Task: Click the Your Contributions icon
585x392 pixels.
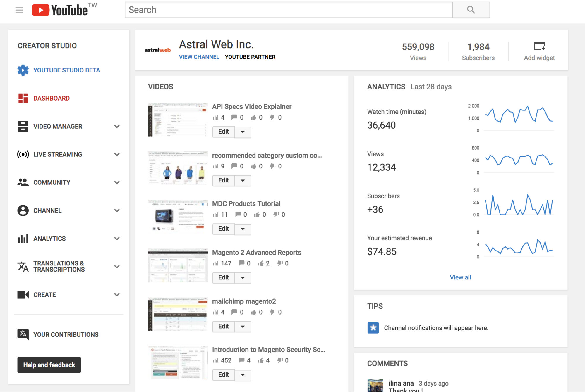Action: [x=23, y=334]
